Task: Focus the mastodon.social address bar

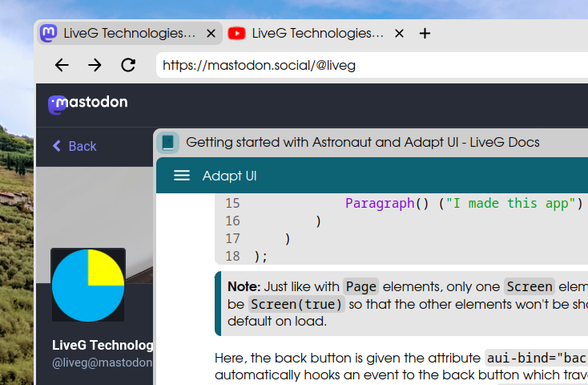Action: (x=369, y=65)
